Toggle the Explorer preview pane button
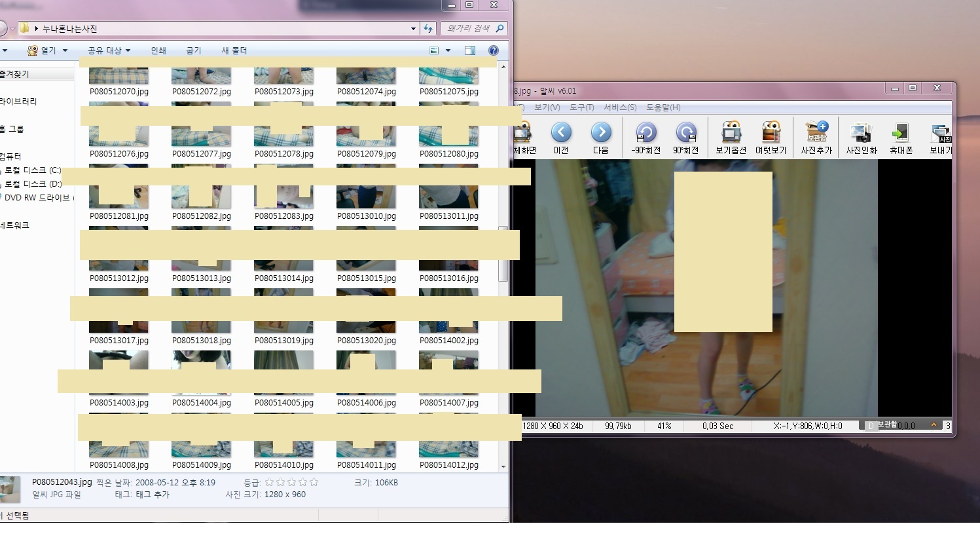Viewport: 980px width, 545px height. point(470,50)
